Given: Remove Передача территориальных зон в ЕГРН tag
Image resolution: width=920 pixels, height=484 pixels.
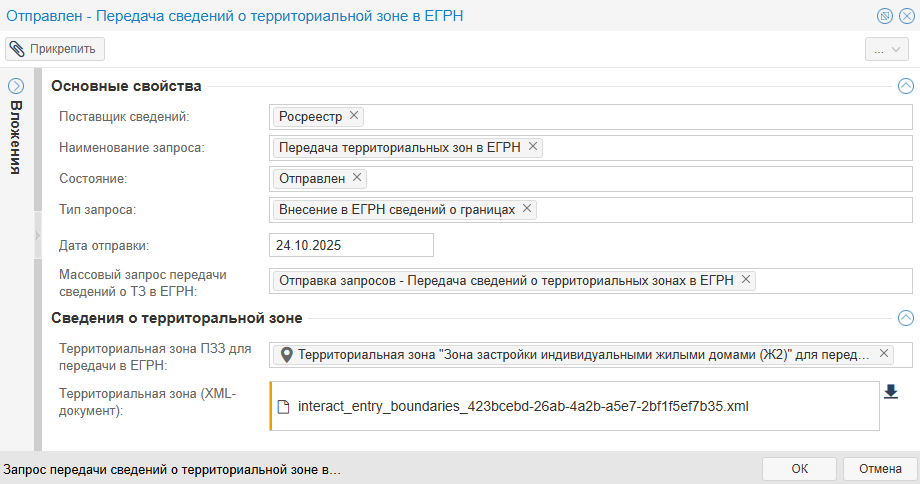Looking at the screenshot, I should (533, 147).
